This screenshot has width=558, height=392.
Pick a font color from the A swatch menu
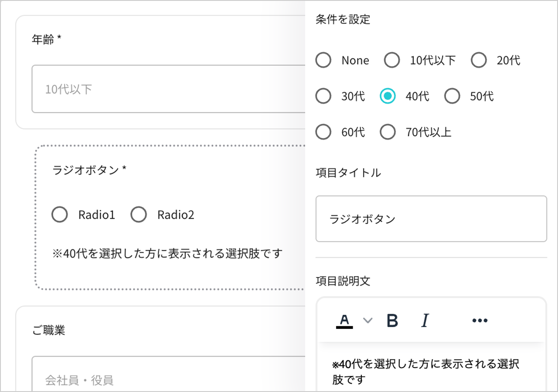344,320
